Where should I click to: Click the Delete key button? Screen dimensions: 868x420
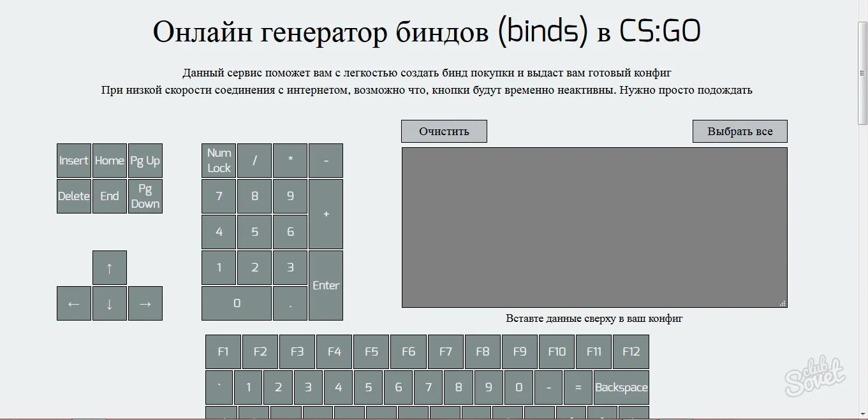click(74, 196)
